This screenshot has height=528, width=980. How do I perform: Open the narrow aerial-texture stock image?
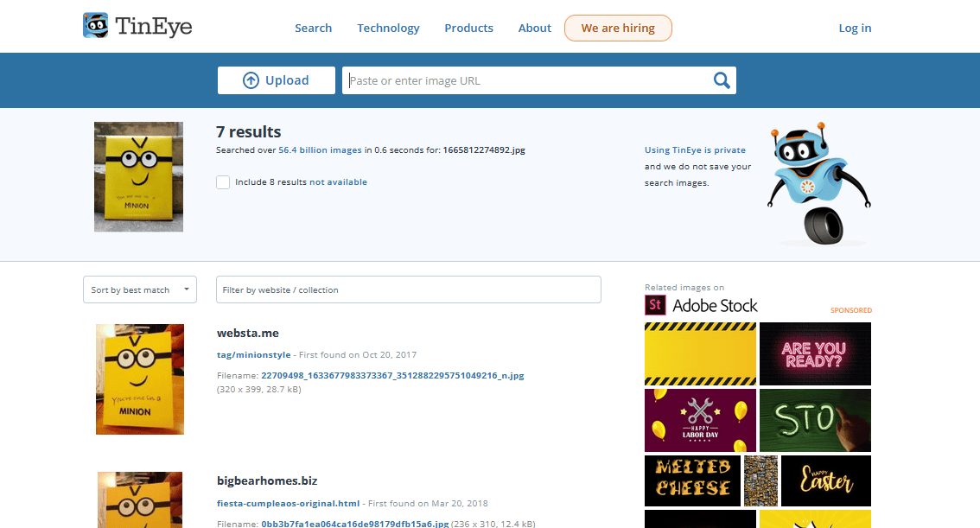760,480
